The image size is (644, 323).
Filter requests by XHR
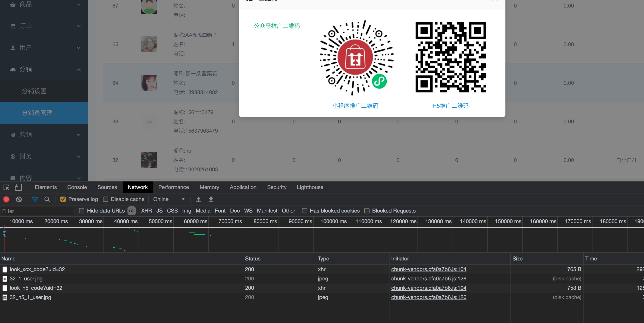coord(147,211)
